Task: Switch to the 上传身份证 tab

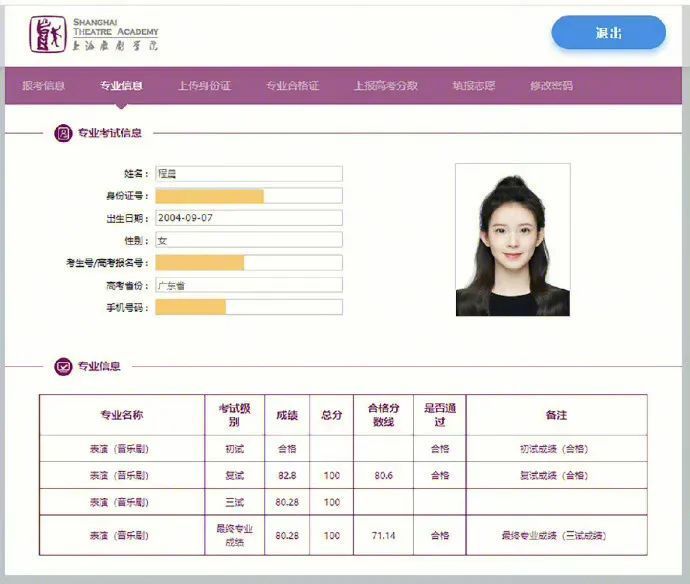Action: coord(204,86)
